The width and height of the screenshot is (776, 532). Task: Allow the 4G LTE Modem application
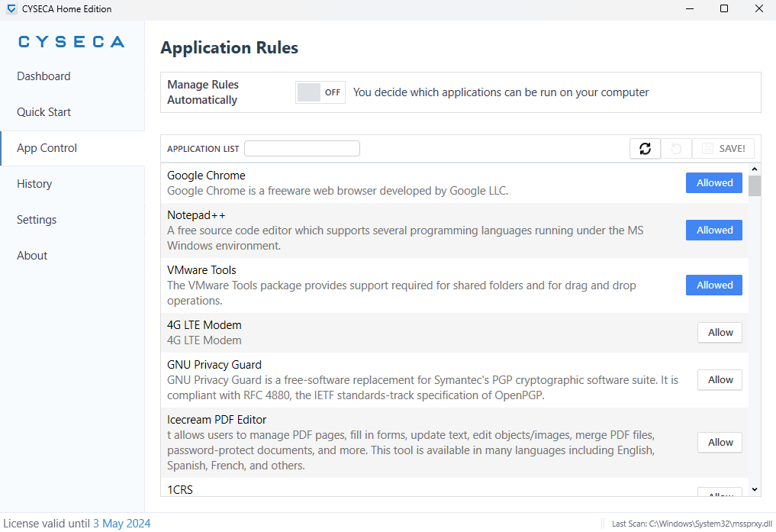coord(720,333)
